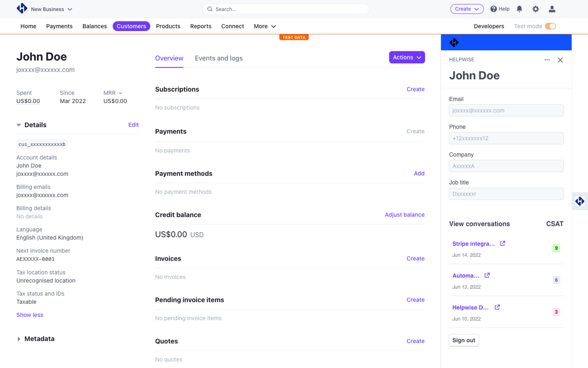Select Reports in the navigation bar
This screenshot has height=368, width=588.
click(201, 26)
